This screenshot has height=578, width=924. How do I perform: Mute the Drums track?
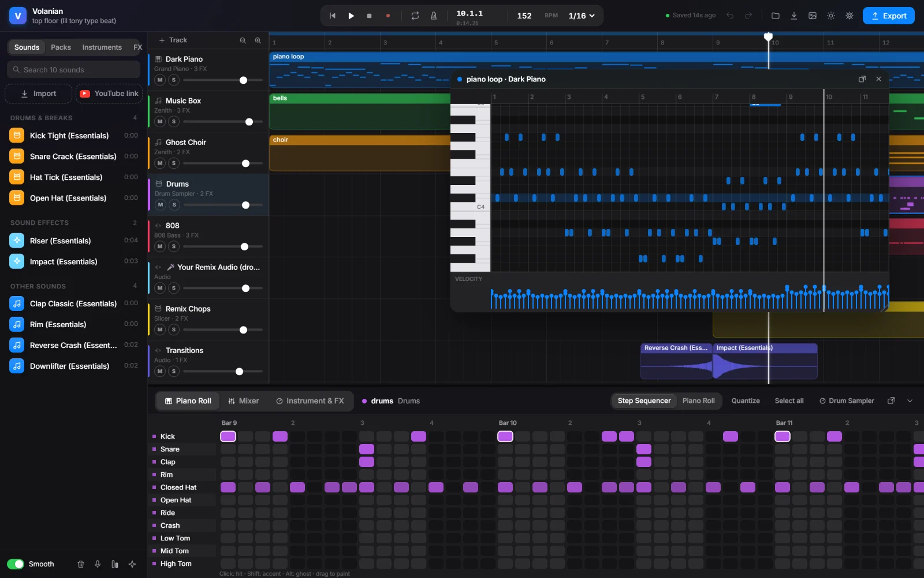click(x=160, y=205)
